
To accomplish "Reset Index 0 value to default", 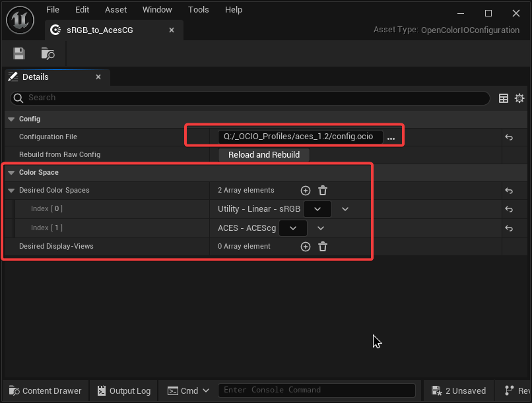I will tap(509, 209).
